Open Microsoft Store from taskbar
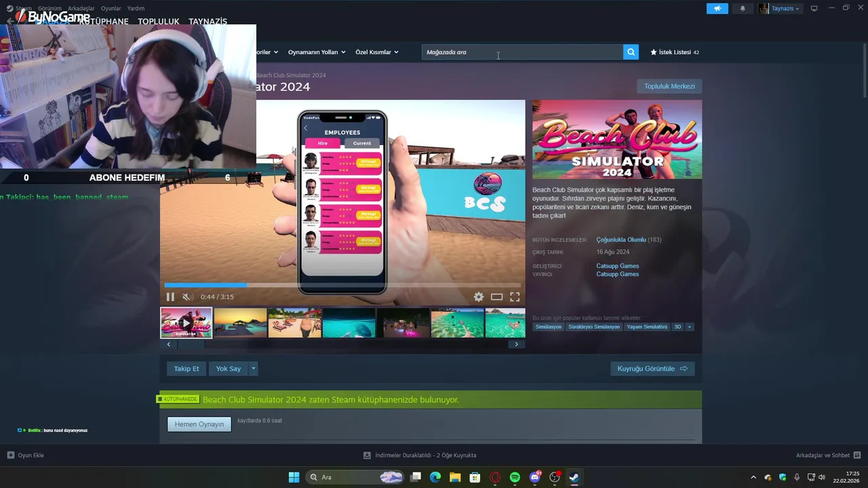 tap(475, 477)
